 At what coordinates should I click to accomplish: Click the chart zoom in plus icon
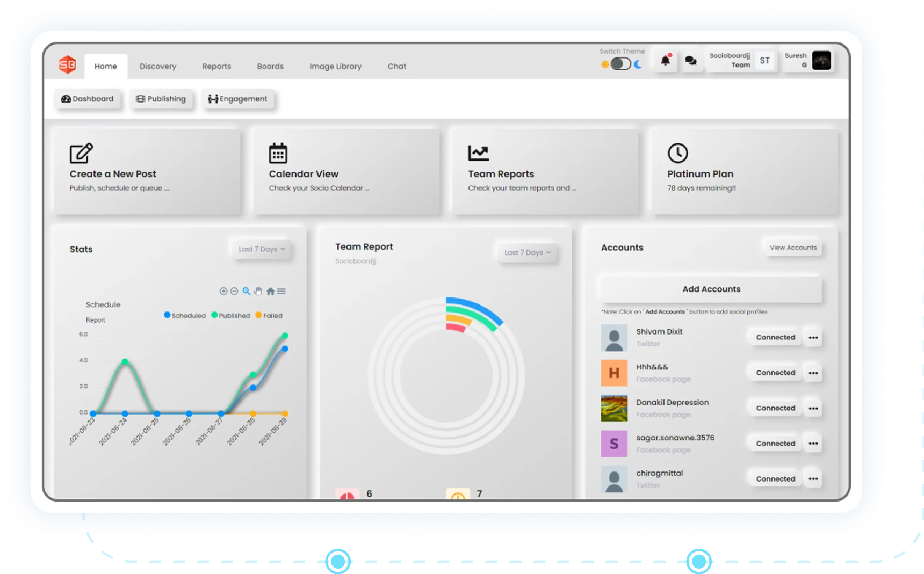click(223, 291)
